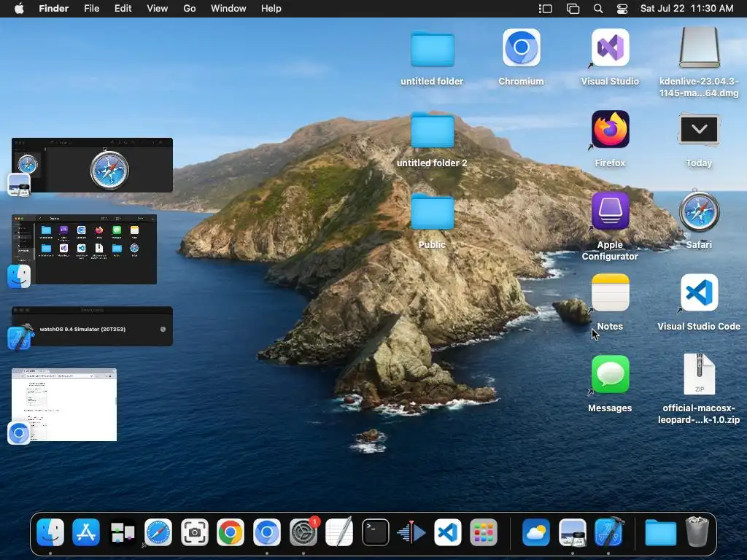Click the Stage Manager menu bar icon
Image resolution: width=747 pixels, height=560 pixels.
click(545, 9)
